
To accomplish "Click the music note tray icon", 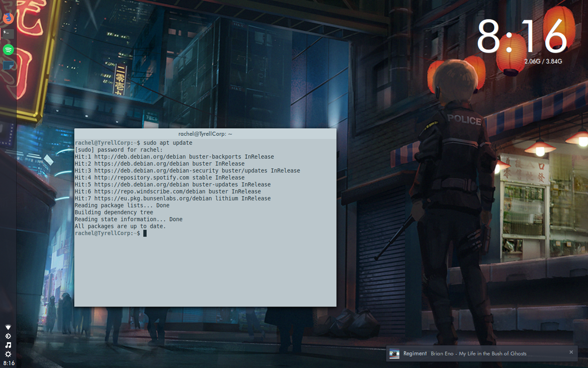I will pos(8,345).
